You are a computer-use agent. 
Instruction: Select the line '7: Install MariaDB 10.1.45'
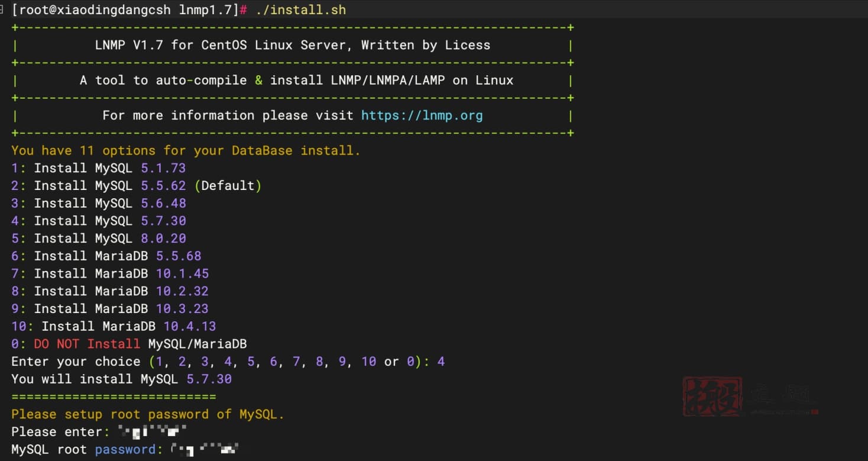tap(110, 273)
